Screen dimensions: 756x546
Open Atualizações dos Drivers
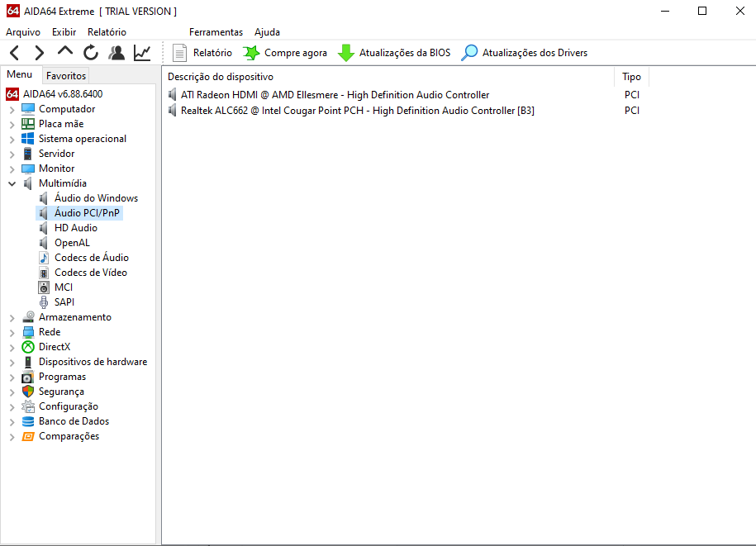click(x=524, y=53)
